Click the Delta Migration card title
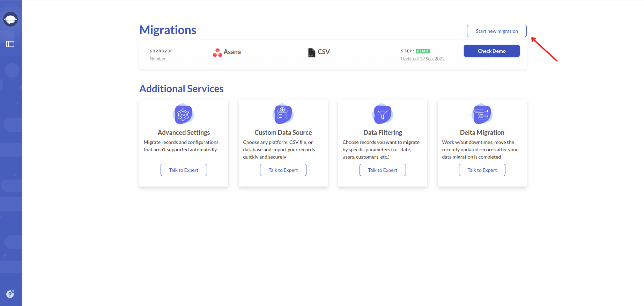This screenshot has width=644, height=306. click(x=482, y=132)
